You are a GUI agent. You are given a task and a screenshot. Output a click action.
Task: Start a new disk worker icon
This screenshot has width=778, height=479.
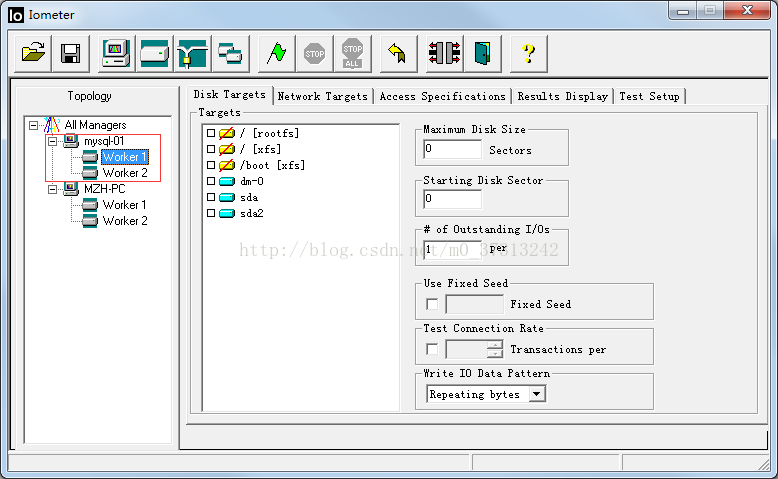pos(154,53)
